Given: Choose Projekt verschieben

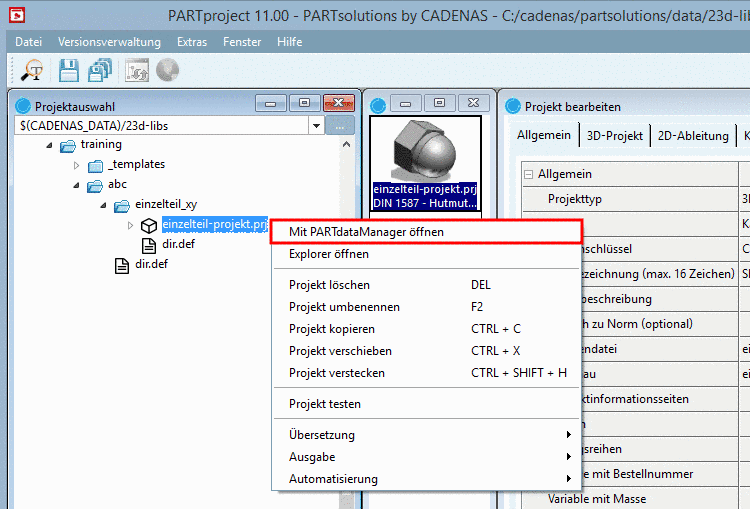Looking at the screenshot, I should pos(426,351).
